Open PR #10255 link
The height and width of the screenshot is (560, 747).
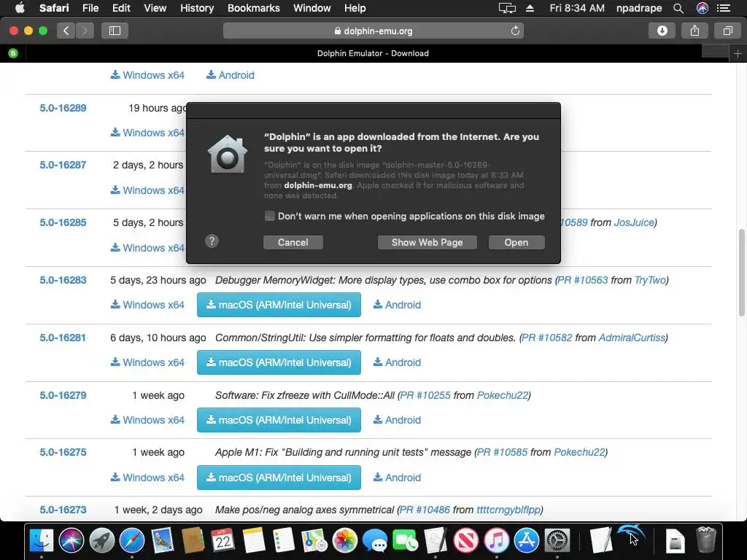pos(425,395)
